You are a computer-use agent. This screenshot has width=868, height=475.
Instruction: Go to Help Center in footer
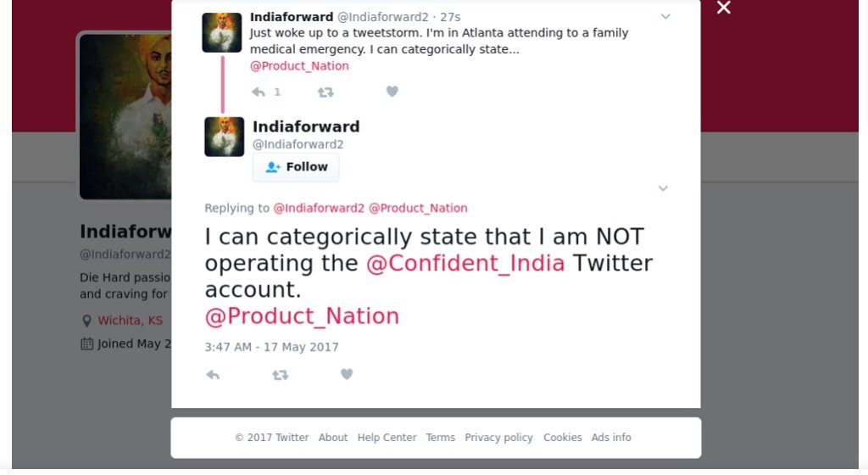click(387, 438)
